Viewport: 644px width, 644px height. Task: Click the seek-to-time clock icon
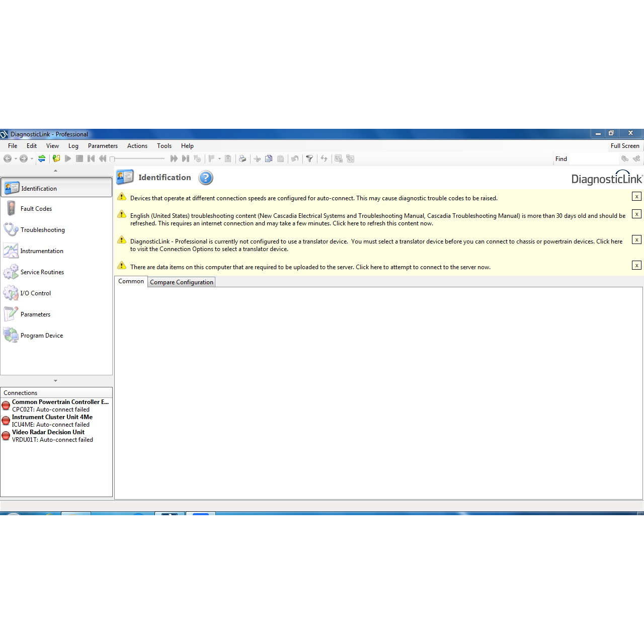197,158
